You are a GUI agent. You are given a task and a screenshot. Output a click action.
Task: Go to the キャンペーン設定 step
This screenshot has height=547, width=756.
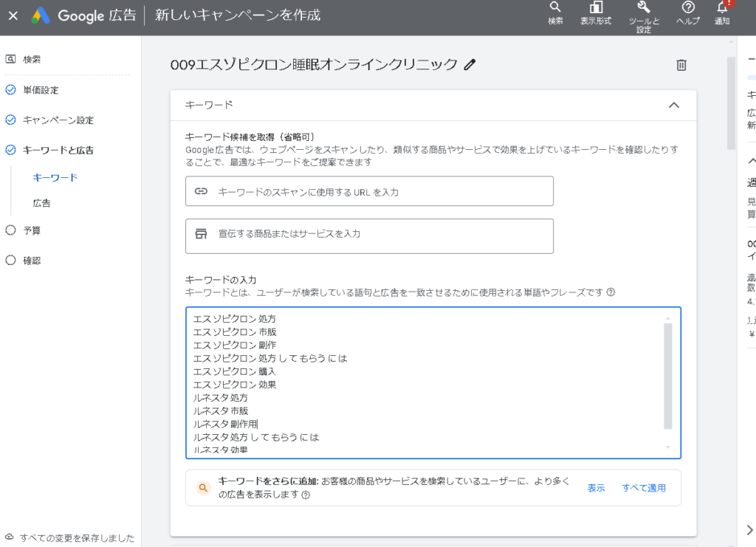click(x=58, y=120)
